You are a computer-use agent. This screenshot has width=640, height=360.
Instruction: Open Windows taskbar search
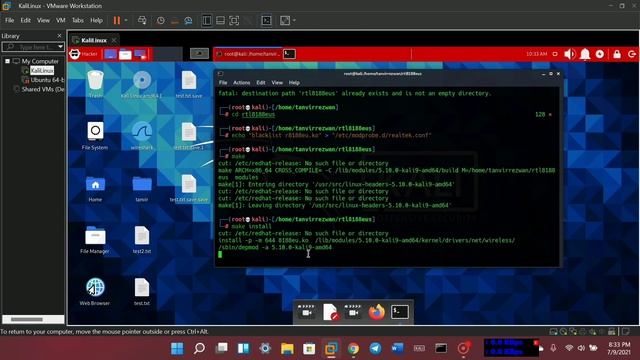pyautogui.click(x=199, y=349)
